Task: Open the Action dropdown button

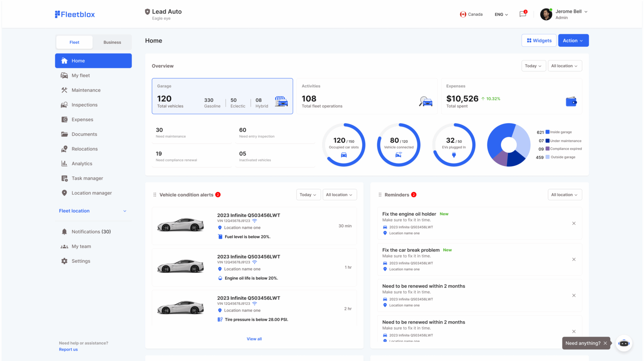Action: click(573, 41)
